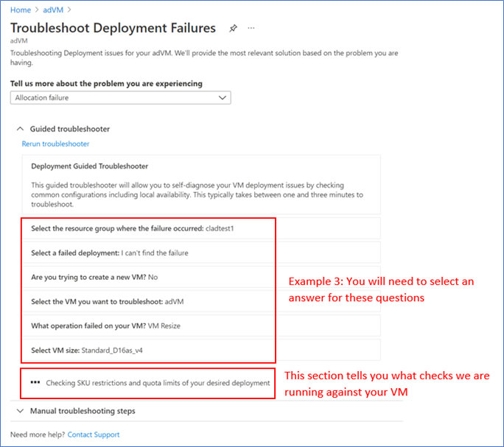504x447 pixels.
Task: Open adVM breadcrumb link
Action: pos(53,10)
